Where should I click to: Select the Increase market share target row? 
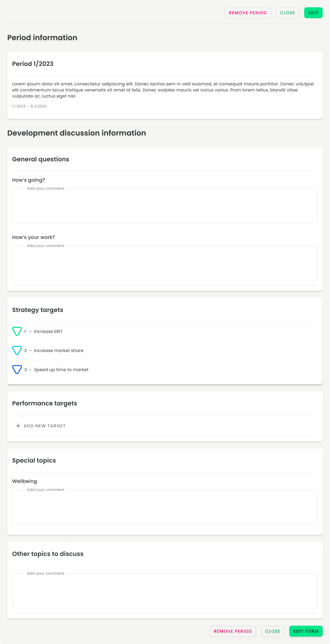pos(165,351)
